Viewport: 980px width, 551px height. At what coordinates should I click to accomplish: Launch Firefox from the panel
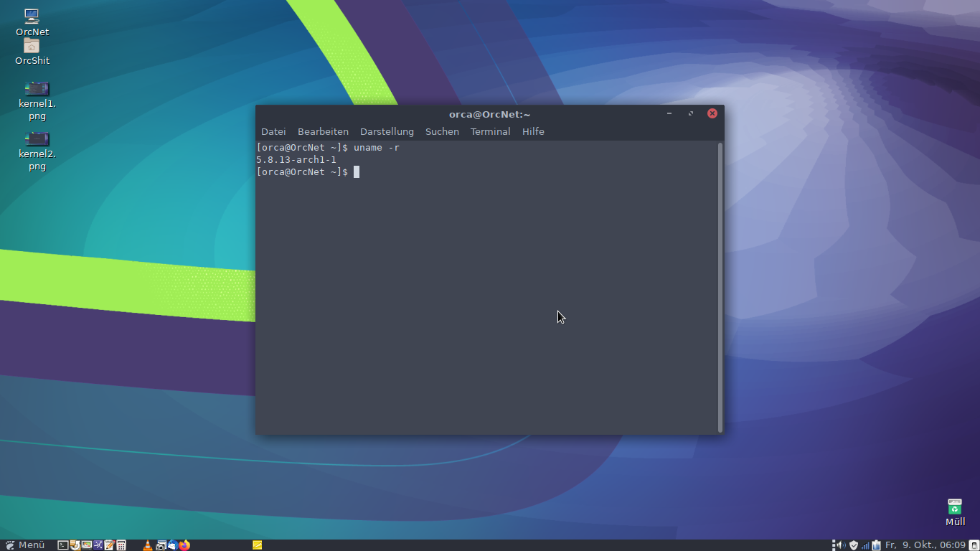click(184, 545)
